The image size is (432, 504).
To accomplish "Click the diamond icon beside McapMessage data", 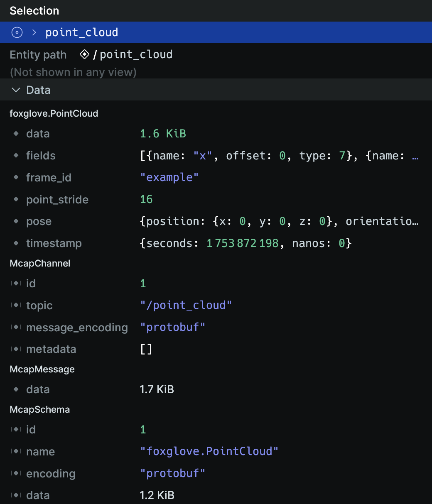I will click(16, 389).
